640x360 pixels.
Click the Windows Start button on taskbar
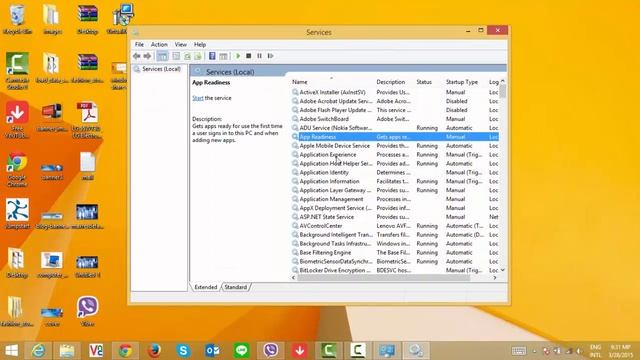tap(11, 351)
